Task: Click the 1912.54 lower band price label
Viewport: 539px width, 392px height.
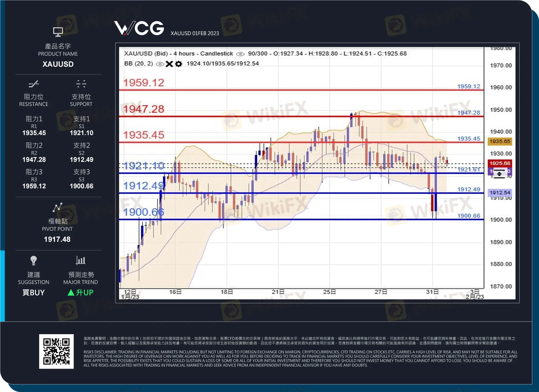Action: [x=500, y=193]
